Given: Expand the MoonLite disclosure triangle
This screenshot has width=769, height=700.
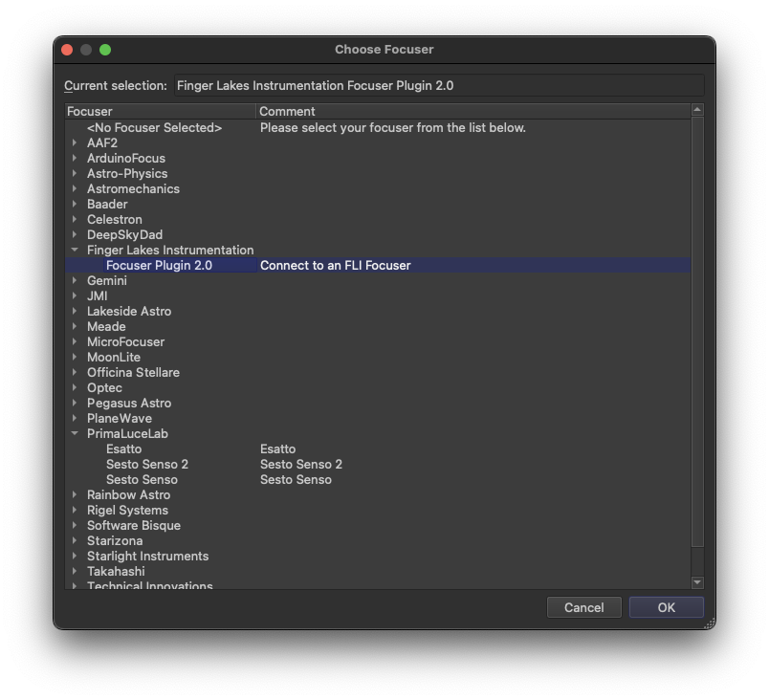Looking at the screenshot, I should coord(75,358).
